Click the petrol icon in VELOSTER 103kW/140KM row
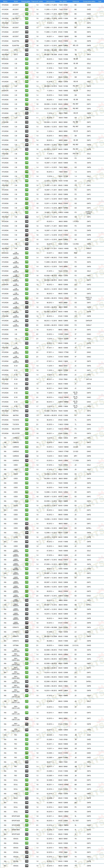The width and height of the screenshot is (104, 868). [x=27, y=429]
